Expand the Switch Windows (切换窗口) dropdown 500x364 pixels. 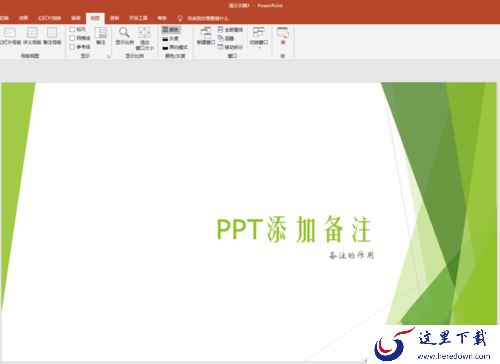point(259,38)
